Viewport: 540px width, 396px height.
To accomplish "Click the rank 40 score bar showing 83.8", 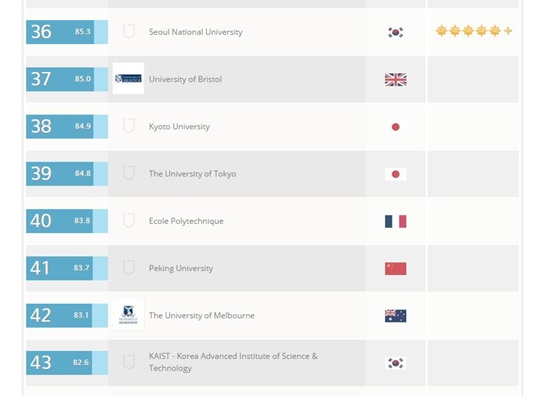I will [x=67, y=221].
